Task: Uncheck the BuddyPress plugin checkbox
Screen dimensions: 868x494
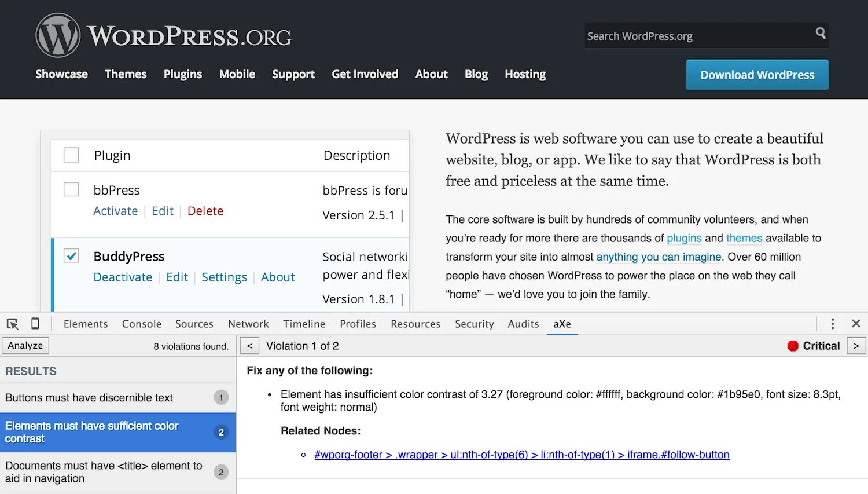Action: click(x=71, y=255)
